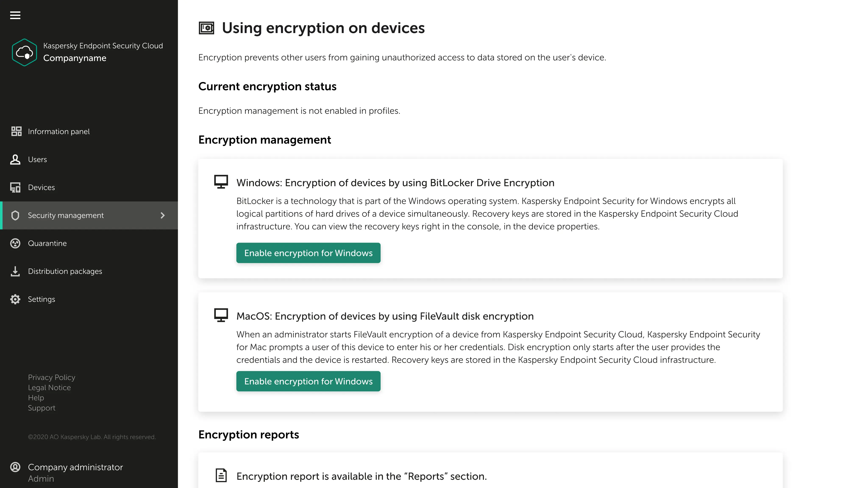868x488 pixels.
Task: Open the Information panel menu item
Action: tap(59, 131)
